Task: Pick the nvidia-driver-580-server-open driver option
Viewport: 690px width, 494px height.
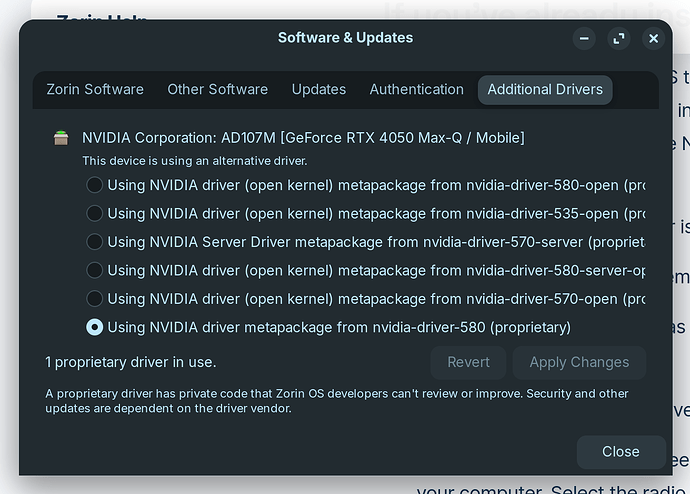Action: 95,270
